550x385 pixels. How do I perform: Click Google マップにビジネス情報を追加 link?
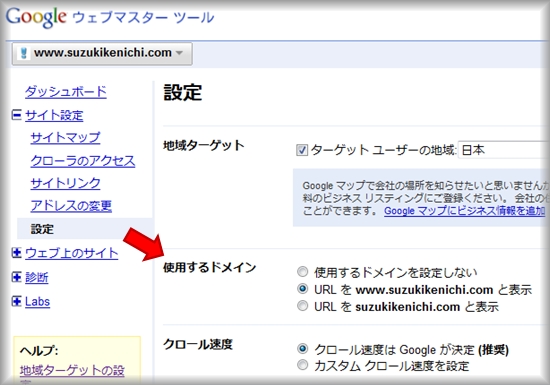465,211
